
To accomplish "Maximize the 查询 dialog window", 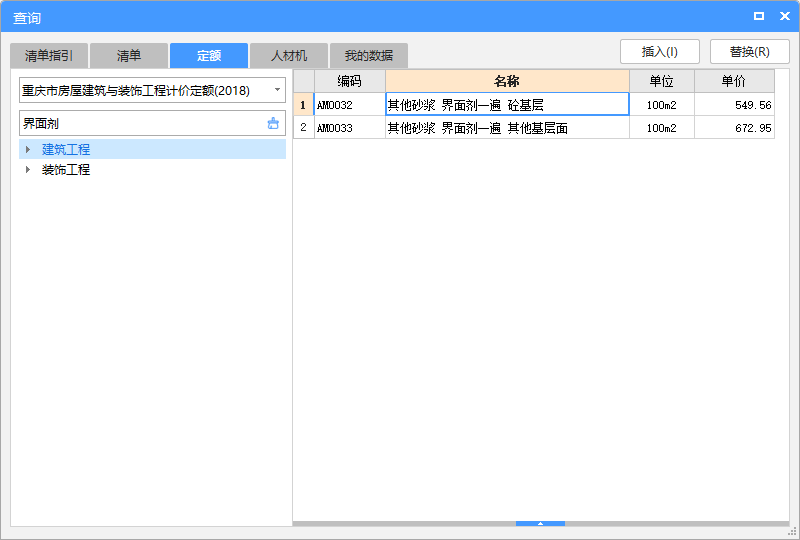I will coord(759,16).
